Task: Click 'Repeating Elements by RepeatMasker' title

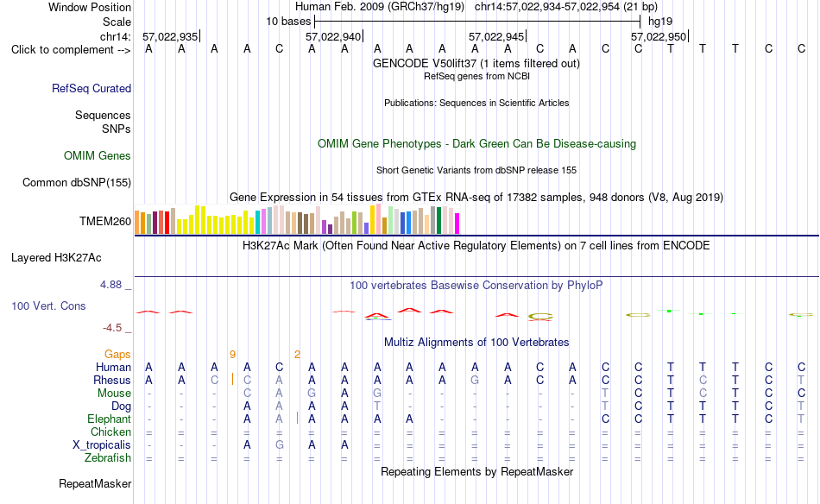Action: pyautogui.click(x=476, y=471)
